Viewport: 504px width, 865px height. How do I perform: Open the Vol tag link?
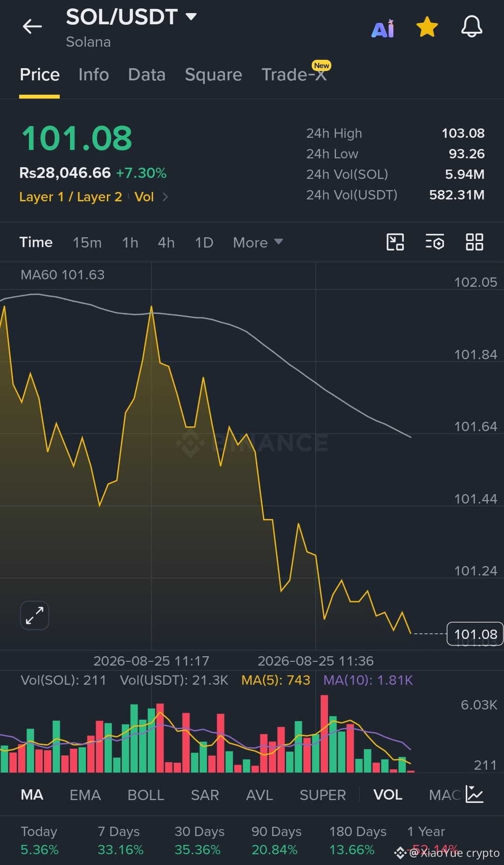pos(144,197)
